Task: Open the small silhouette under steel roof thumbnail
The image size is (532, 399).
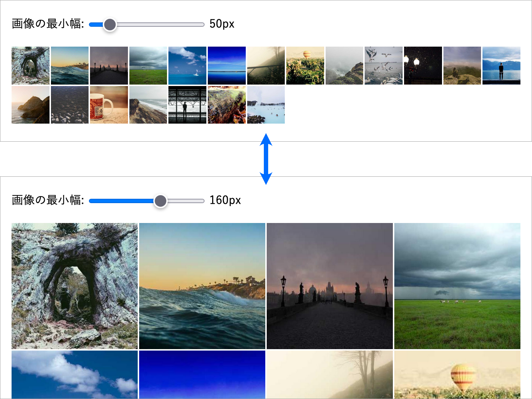Action: click(x=187, y=105)
